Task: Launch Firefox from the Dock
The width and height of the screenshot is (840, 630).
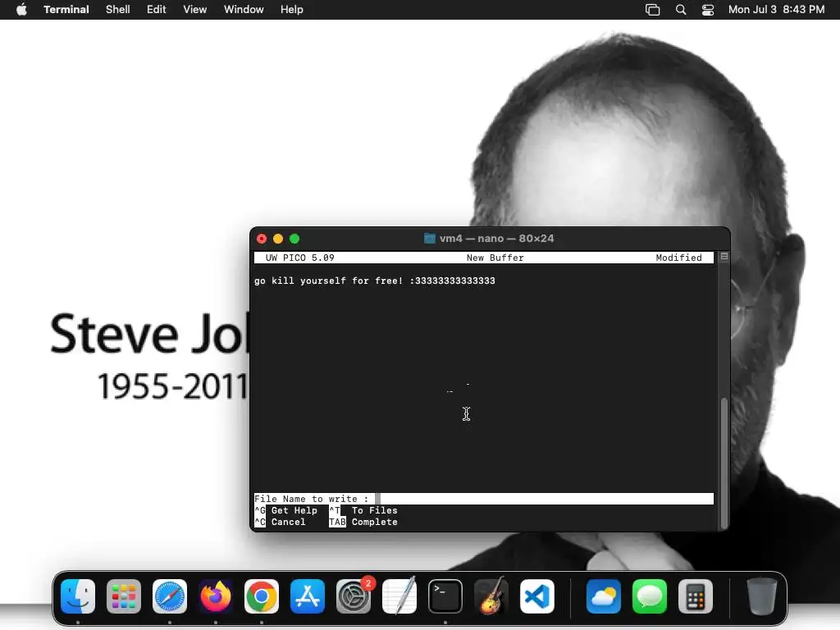Action: pyautogui.click(x=216, y=596)
